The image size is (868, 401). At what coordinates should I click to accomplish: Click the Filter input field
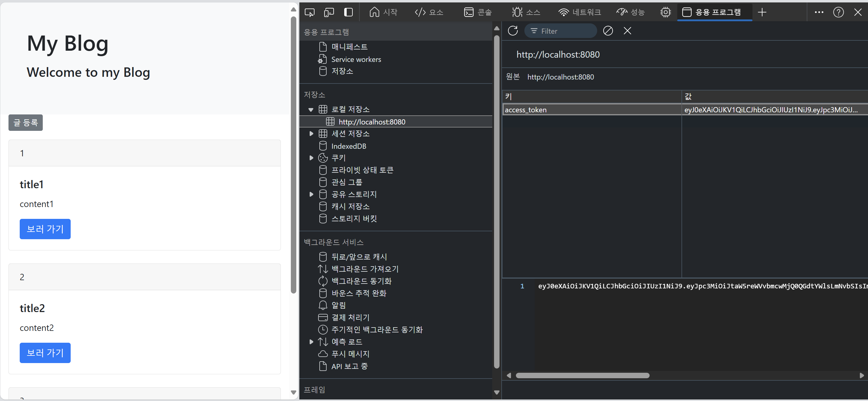click(560, 31)
